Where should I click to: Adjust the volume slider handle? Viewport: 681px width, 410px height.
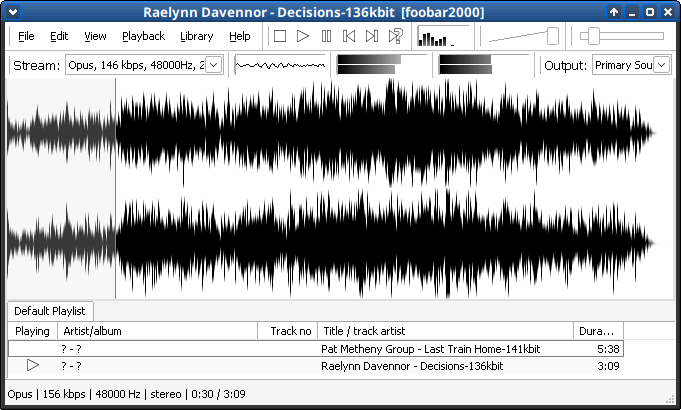click(553, 36)
